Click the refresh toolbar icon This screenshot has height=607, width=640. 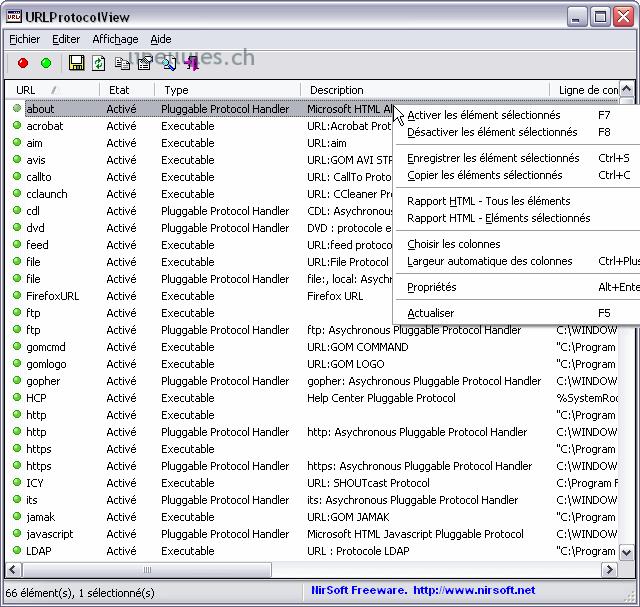point(98,63)
